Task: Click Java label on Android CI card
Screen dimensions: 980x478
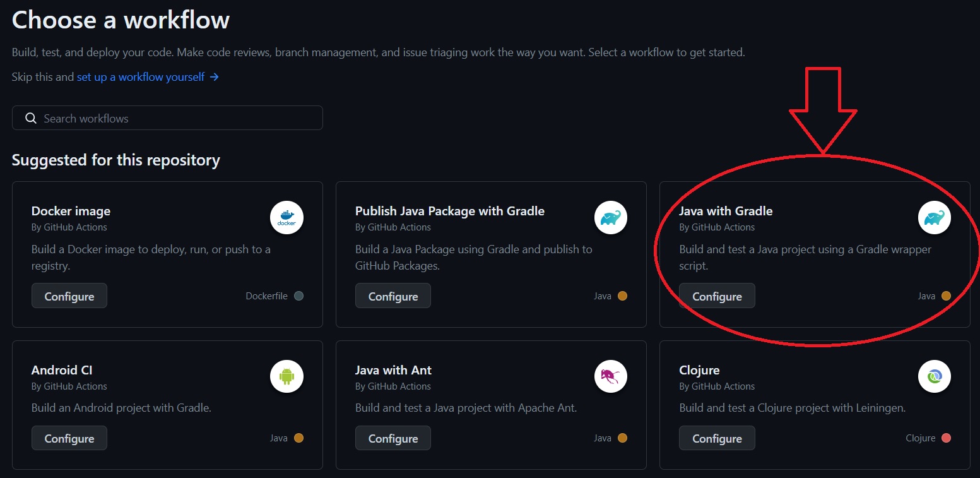Action: click(x=279, y=438)
